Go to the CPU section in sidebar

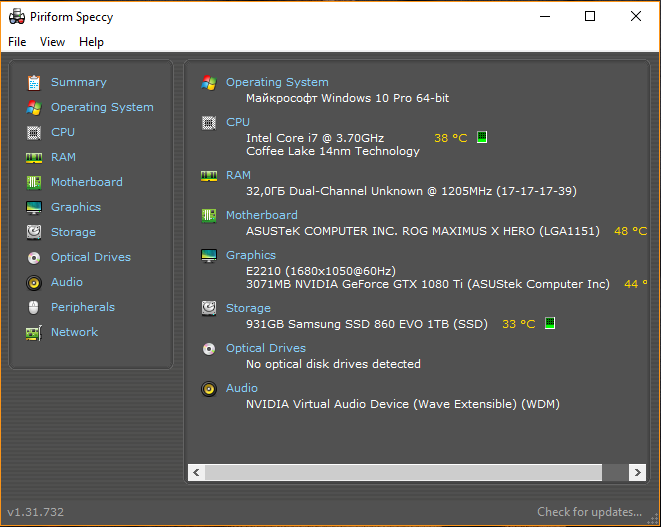click(63, 132)
